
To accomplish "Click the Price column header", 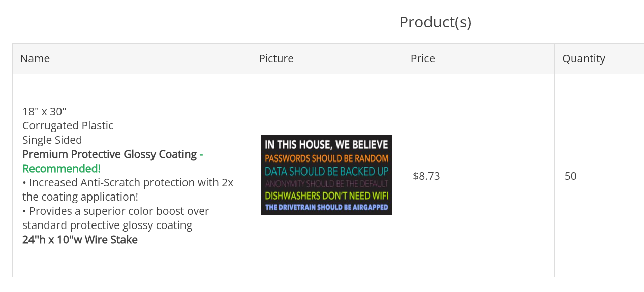I will click(422, 58).
